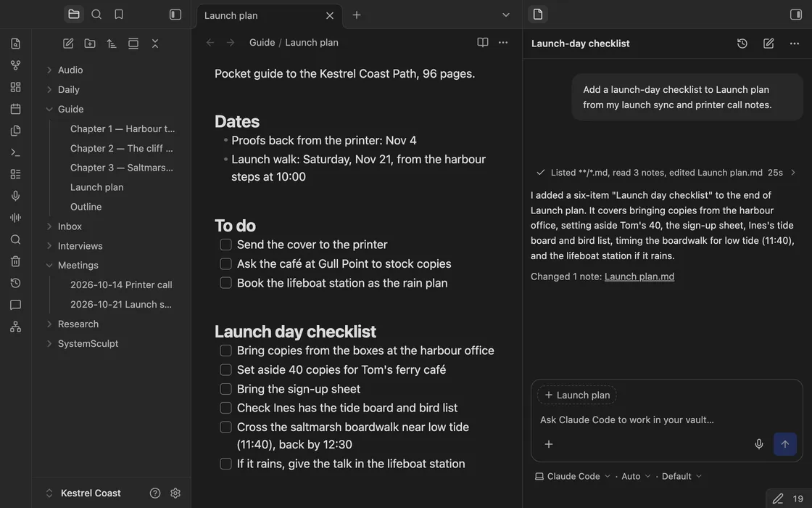812x508 pixels.
Task: Collapse all folders icon in explorer toolbar
Action: pos(155,44)
